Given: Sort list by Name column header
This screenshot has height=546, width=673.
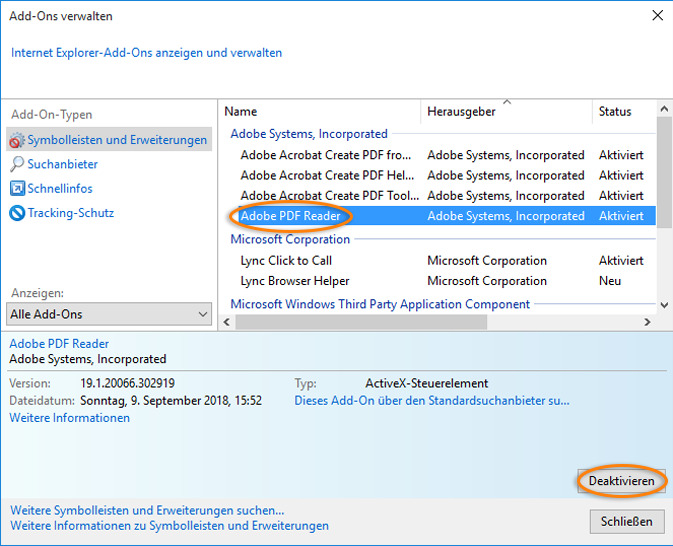Looking at the screenshot, I should point(241,112).
